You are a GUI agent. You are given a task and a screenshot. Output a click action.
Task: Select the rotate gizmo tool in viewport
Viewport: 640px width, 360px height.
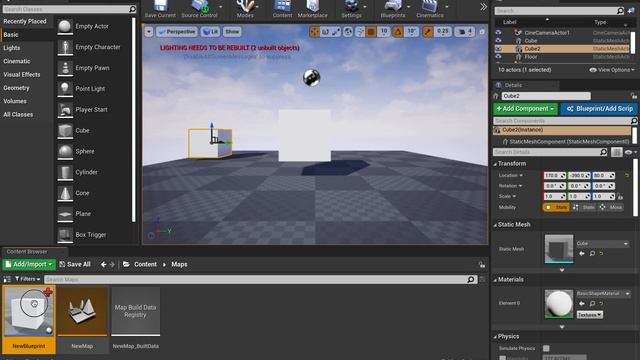tap(325, 31)
